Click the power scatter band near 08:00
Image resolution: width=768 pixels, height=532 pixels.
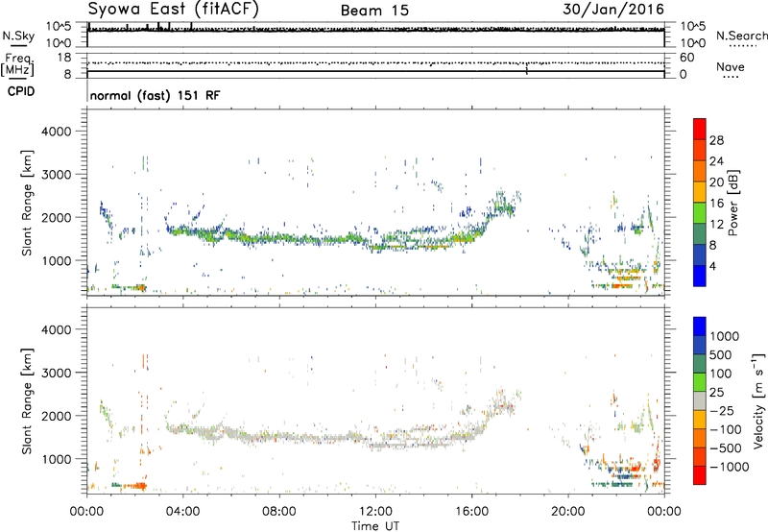tap(279, 239)
